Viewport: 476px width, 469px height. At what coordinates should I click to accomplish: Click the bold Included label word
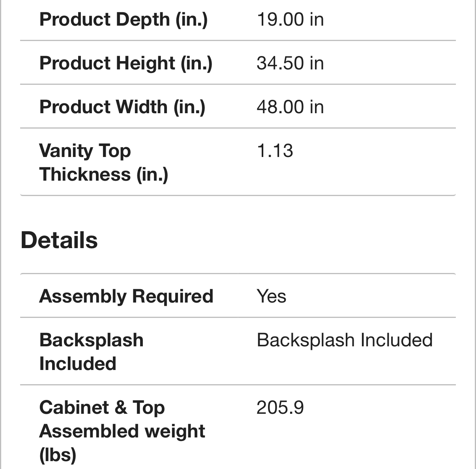tap(78, 364)
